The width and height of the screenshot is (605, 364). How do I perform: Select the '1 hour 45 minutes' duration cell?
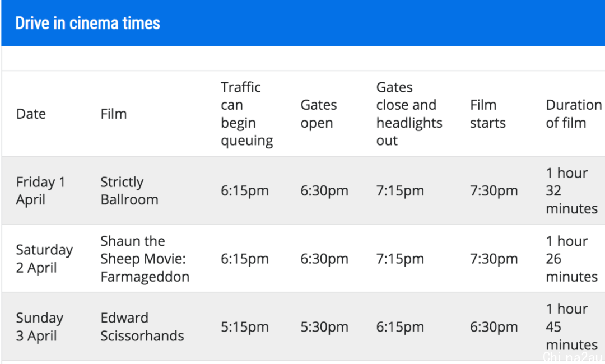click(572, 327)
